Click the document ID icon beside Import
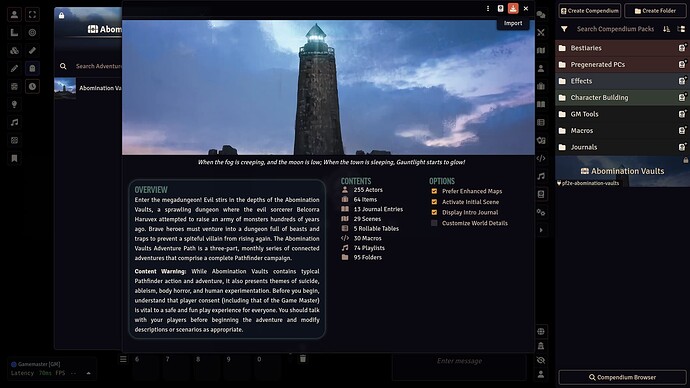Viewport: 690px width, 388px height. 500,8
